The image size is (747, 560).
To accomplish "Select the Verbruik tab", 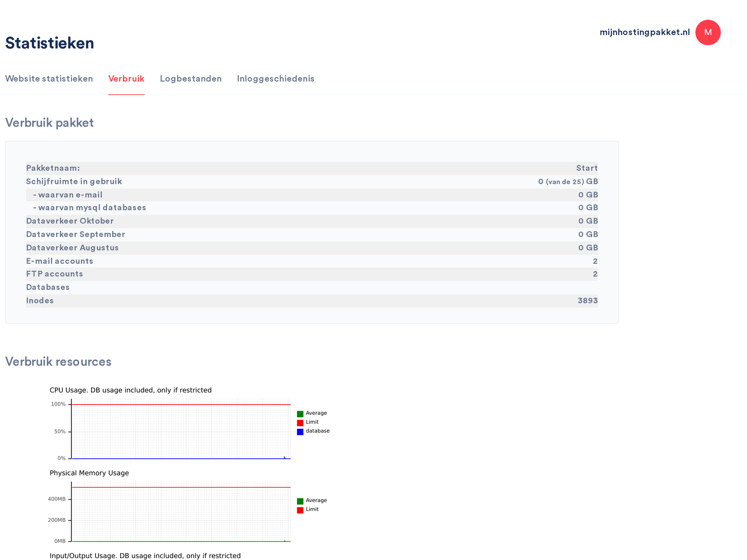I will tap(127, 78).
